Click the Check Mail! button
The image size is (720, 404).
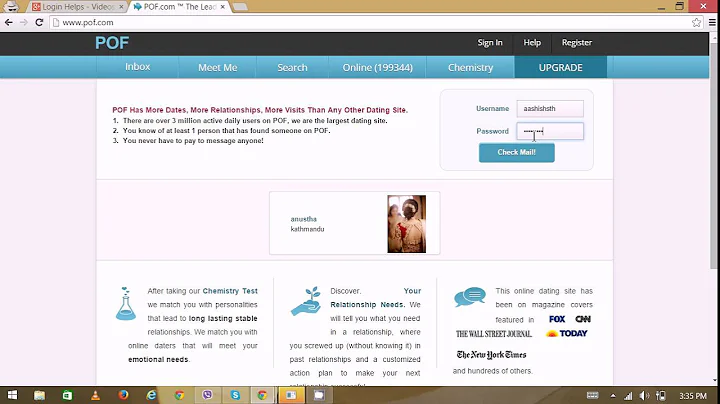(x=517, y=152)
